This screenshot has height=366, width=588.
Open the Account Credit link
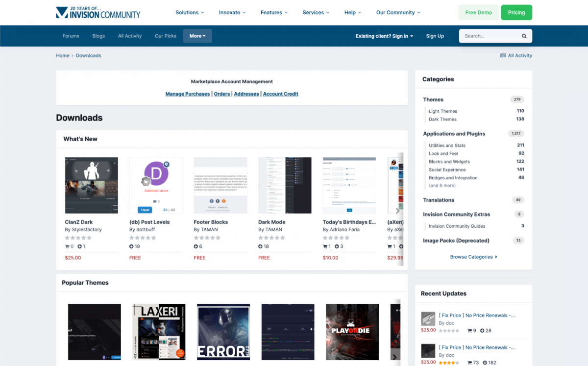tap(281, 94)
